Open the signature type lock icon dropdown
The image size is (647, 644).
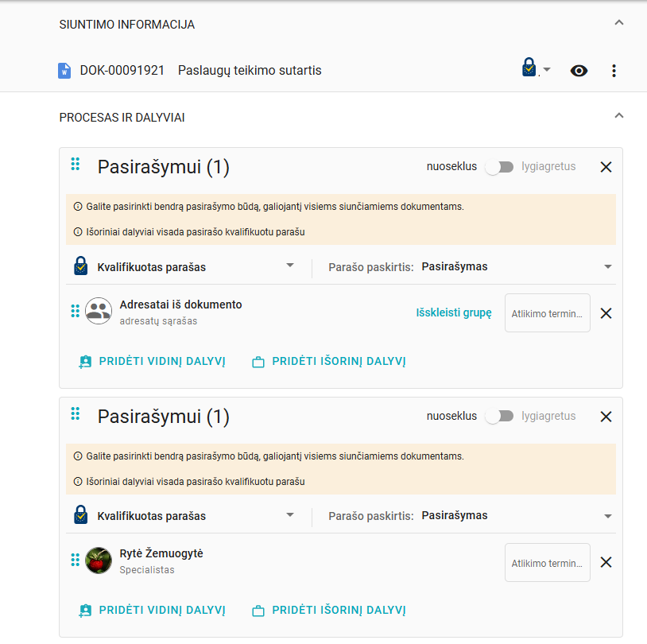click(536, 70)
